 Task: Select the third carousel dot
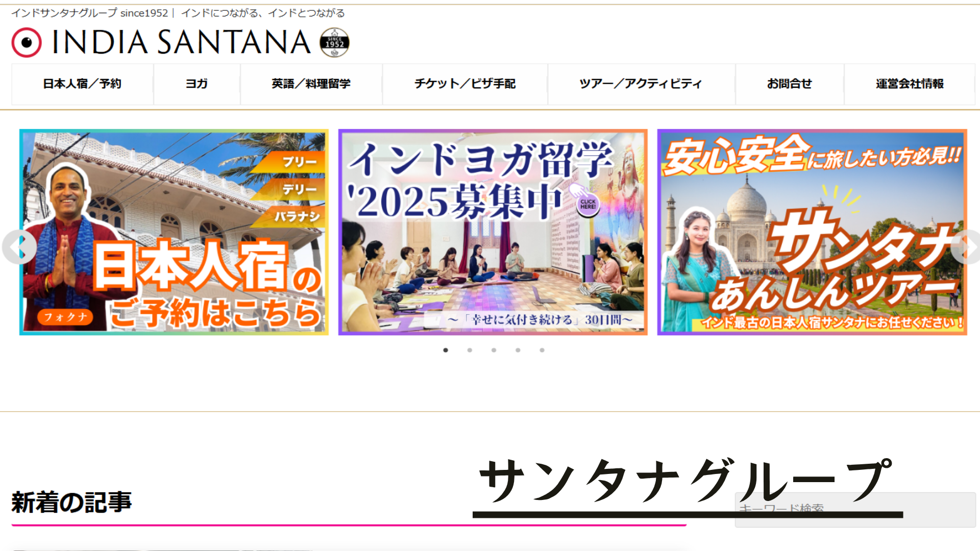click(x=494, y=350)
